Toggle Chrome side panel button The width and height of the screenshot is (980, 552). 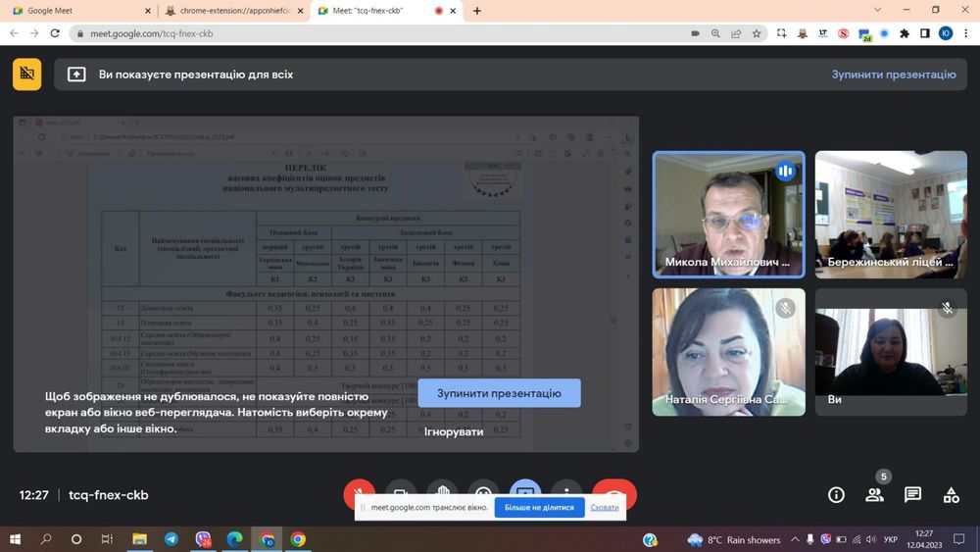pos(924,33)
